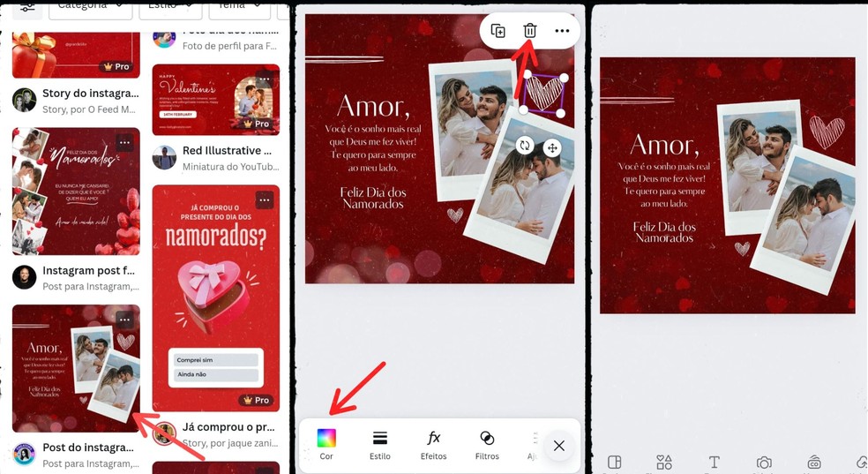Click the Pro badge on the 'namorados?' template
The height and width of the screenshot is (474, 868).
[x=257, y=400]
